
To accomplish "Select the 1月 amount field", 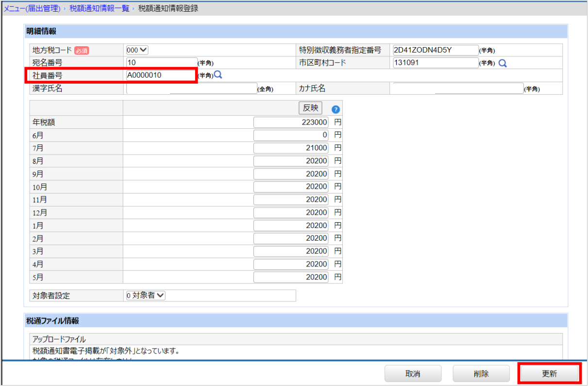I will point(291,226).
